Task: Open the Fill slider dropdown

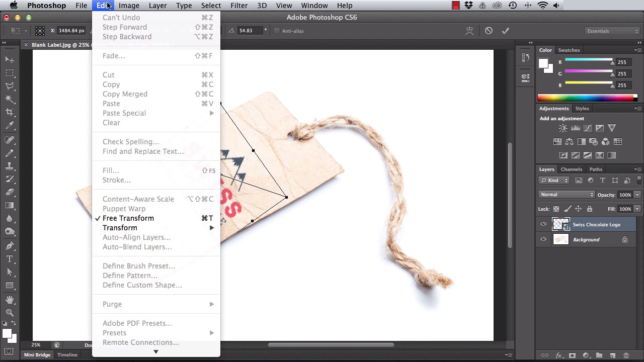Action: [637, 209]
